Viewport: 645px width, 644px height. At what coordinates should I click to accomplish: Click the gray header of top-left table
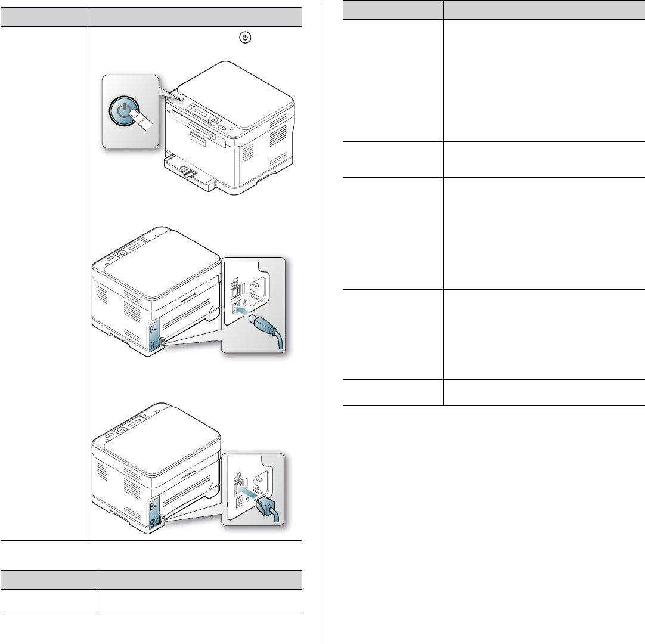(151, 17)
